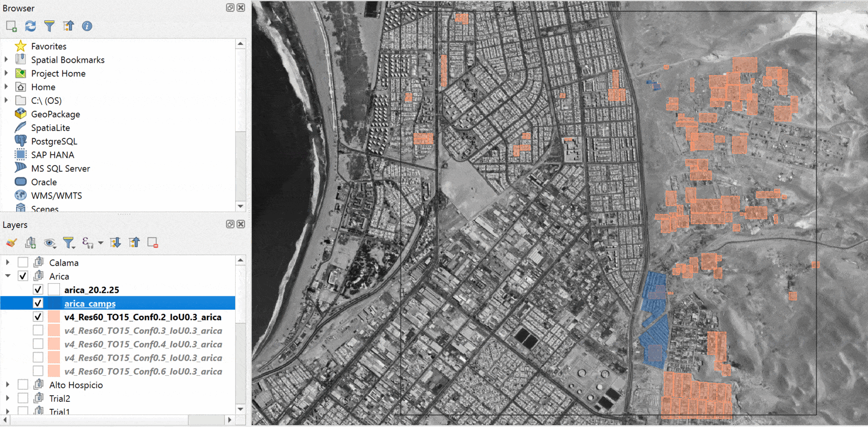This screenshot has height=427, width=868.
Task: Close the Layers panel
Action: point(241,224)
